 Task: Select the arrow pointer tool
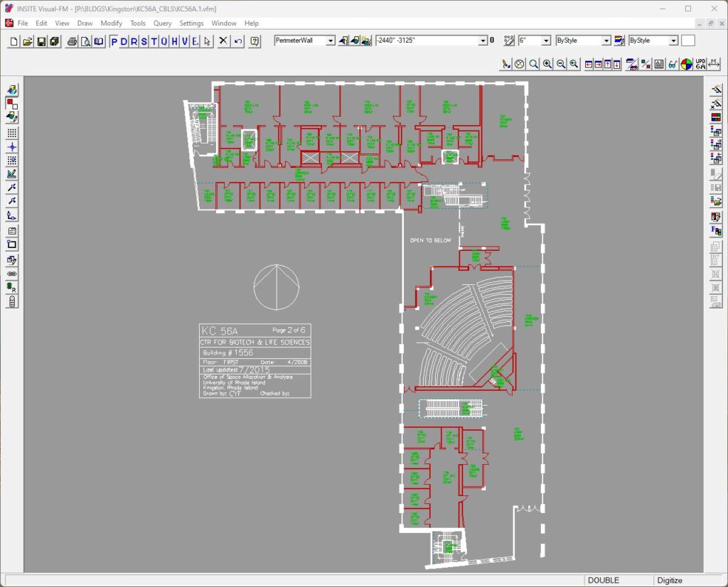(x=207, y=41)
